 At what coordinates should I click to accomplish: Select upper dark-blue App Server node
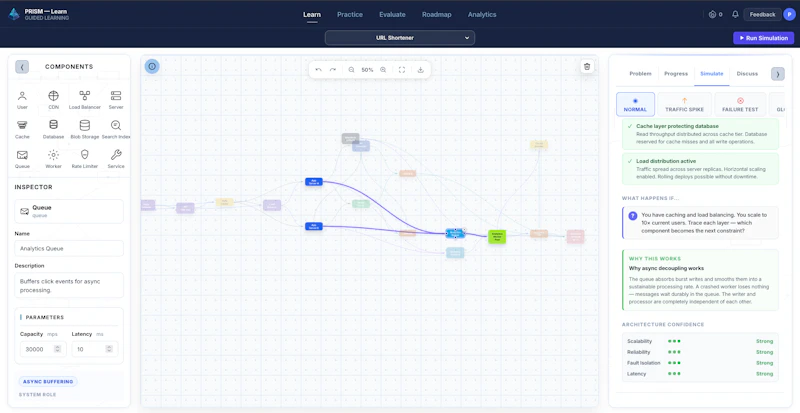point(314,182)
